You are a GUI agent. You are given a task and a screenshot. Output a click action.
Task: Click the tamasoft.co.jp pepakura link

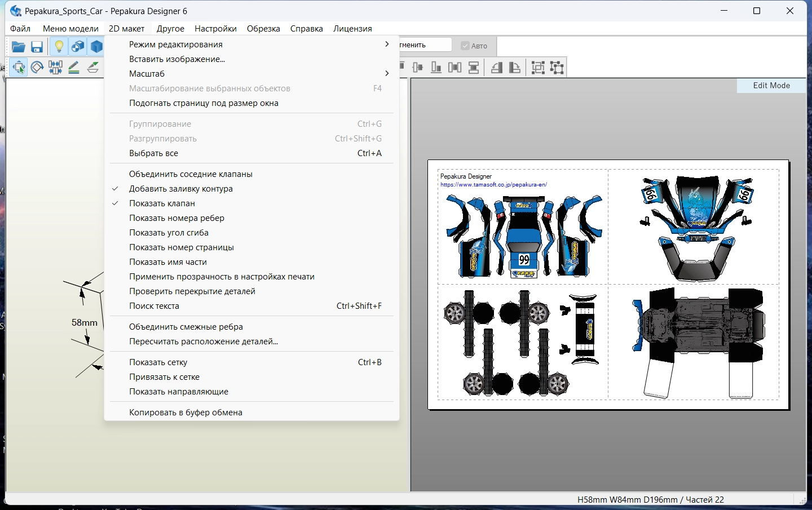point(493,184)
